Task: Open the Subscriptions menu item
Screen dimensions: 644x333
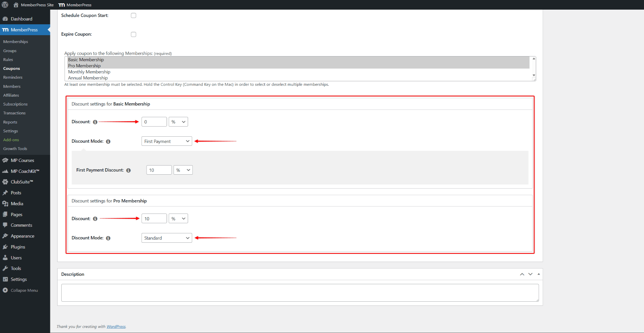Action: (x=15, y=104)
